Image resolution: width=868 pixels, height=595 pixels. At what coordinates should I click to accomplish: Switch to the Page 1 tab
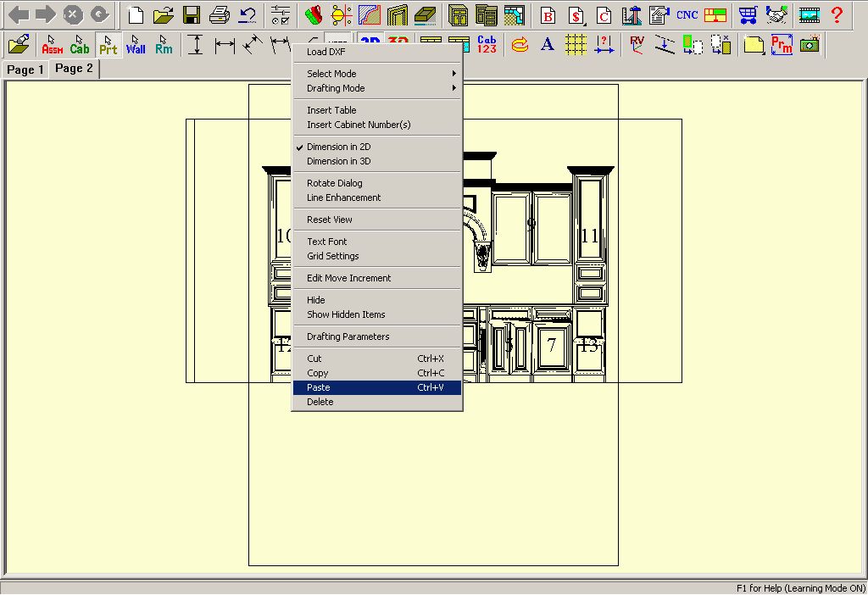click(x=25, y=70)
